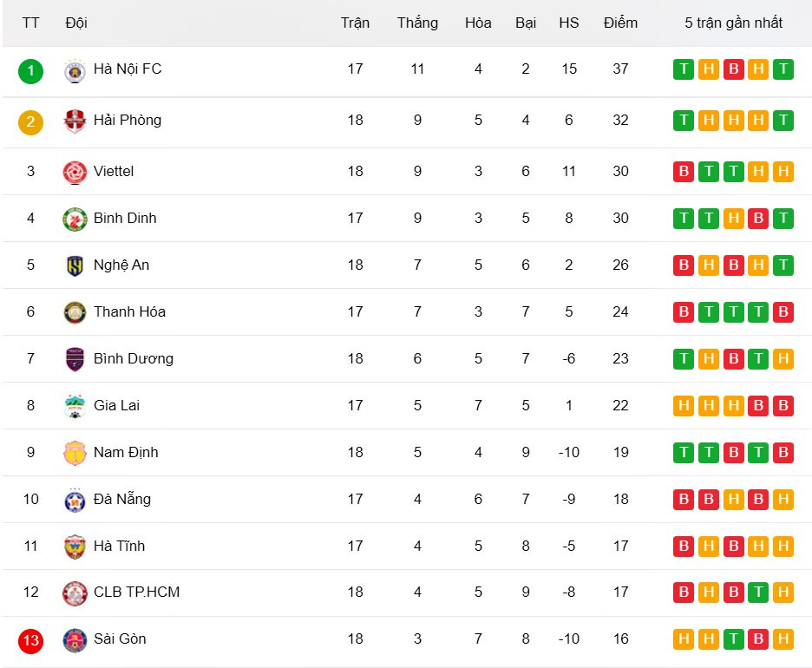Click the Thắng column header

(x=417, y=23)
